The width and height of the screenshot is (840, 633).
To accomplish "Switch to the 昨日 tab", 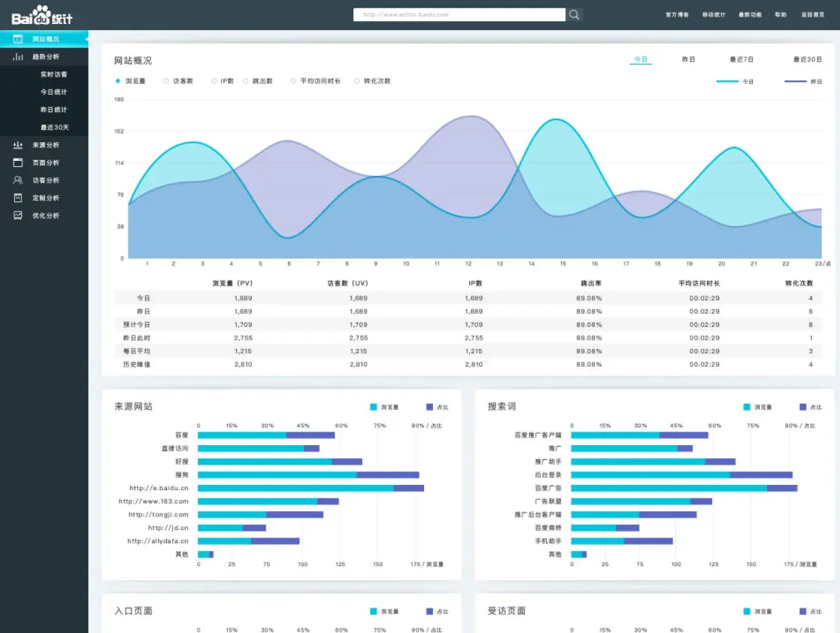I will pos(688,59).
